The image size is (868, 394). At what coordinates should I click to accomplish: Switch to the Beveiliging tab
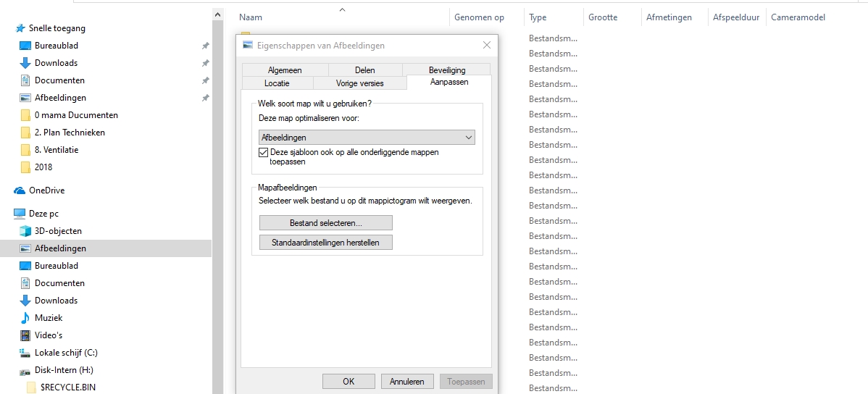(447, 70)
